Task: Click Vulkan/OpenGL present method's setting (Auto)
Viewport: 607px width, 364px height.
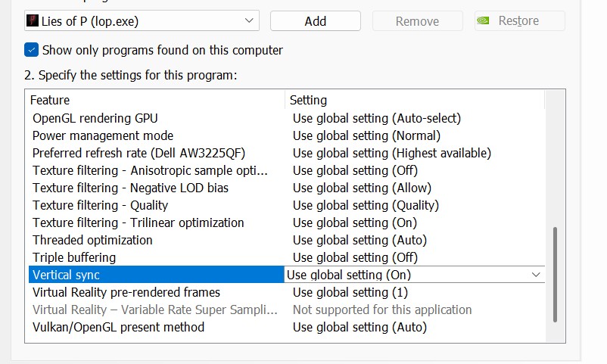Action: 360,327
